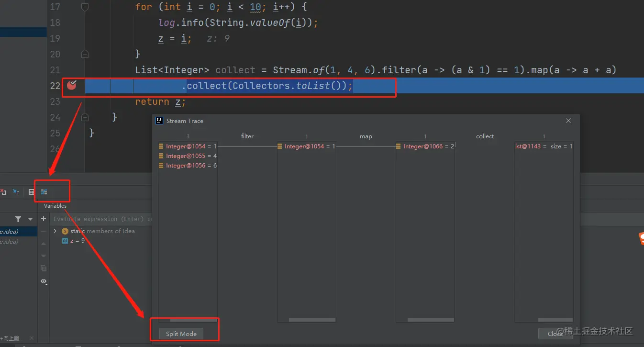Viewport: 644px width, 347px height.
Task: Select the Integer@1056 = 6 entry
Action: coord(188,166)
